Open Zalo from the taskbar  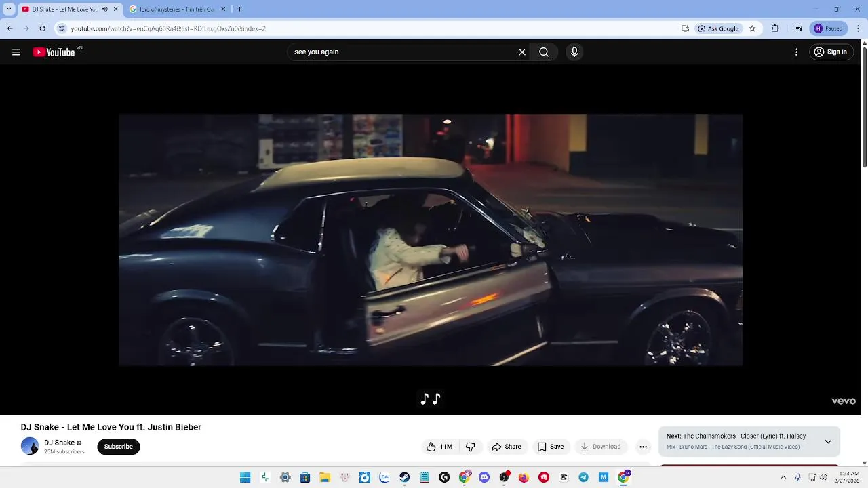384,477
